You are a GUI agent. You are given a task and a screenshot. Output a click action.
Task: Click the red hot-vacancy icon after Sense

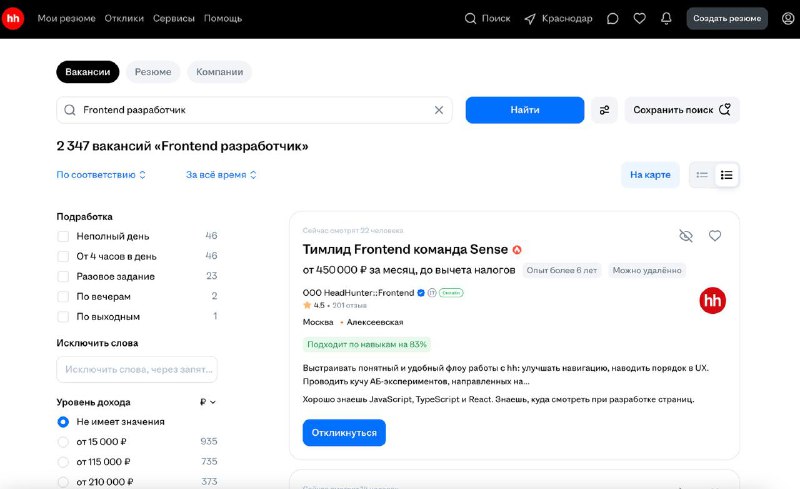(517, 250)
